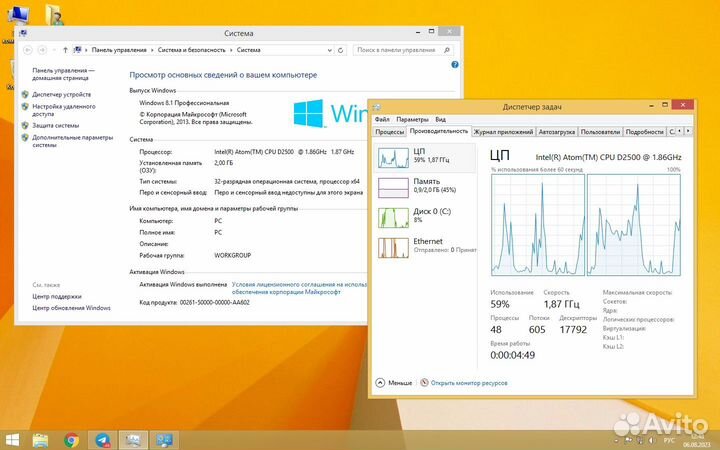Click the product code 00261-50000-00000-AA602
Viewport: 720px width, 450px height.
(214, 303)
